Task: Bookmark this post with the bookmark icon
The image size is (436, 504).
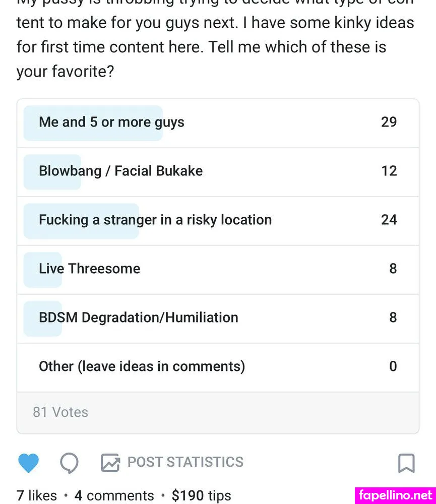Action: (x=406, y=463)
